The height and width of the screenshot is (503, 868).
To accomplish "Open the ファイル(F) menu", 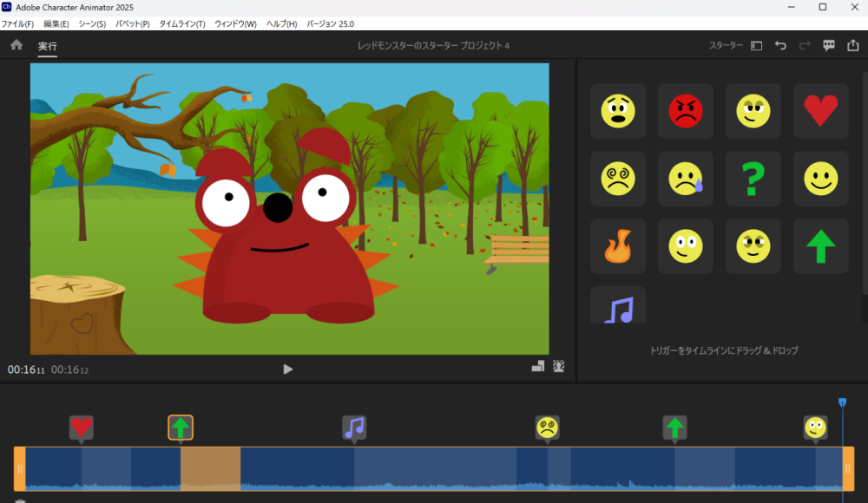I will pyautogui.click(x=17, y=23).
